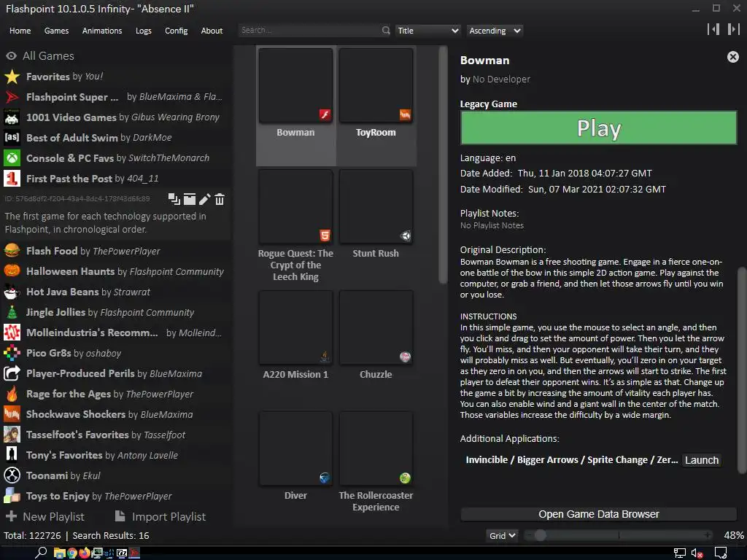Viewport: 747px width, 560px height.
Task: Click the muted volume tray icon
Action: pos(697,553)
